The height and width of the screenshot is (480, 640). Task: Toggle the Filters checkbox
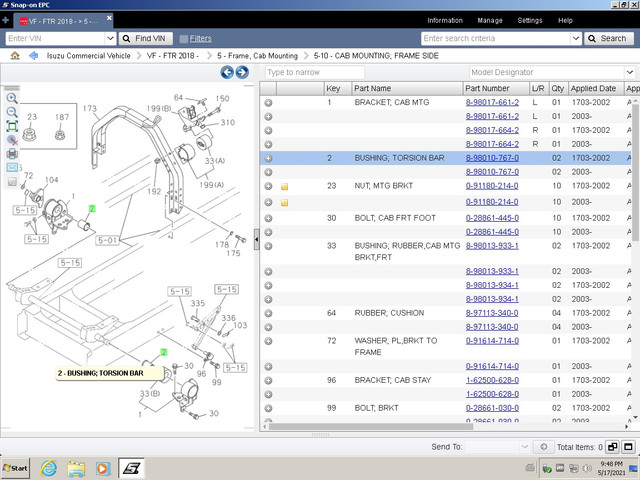(184, 39)
